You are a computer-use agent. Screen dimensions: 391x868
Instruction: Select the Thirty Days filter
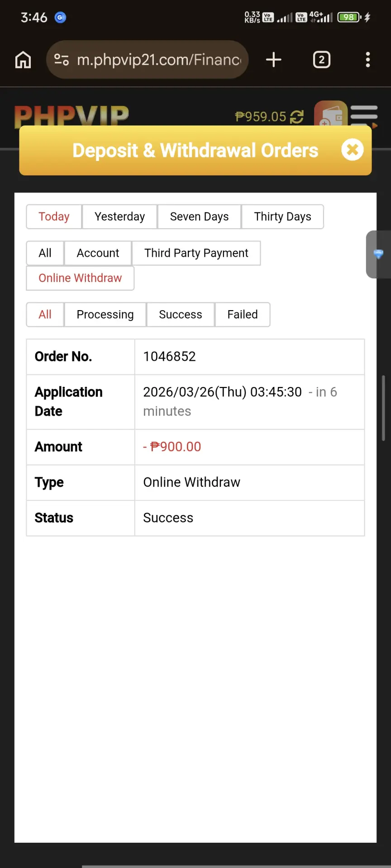pos(283,217)
